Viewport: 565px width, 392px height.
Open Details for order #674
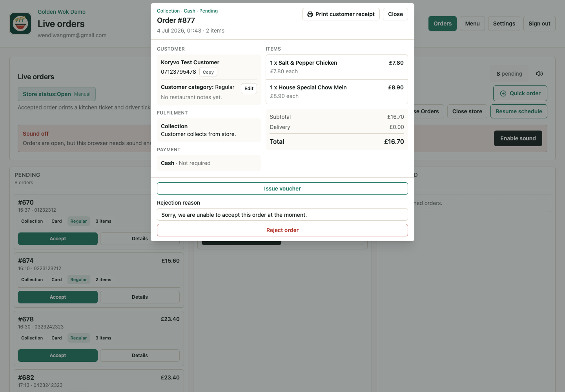click(140, 297)
